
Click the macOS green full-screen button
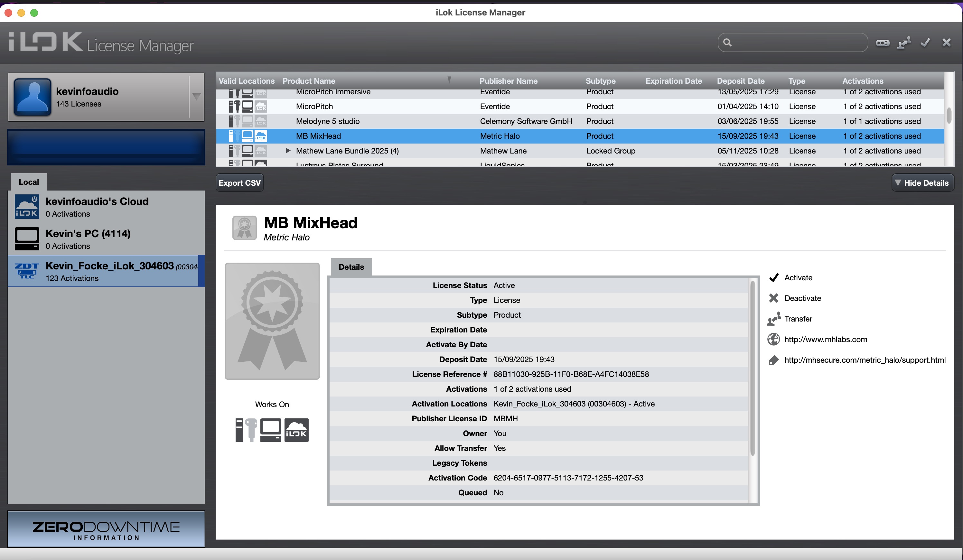[34, 13]
